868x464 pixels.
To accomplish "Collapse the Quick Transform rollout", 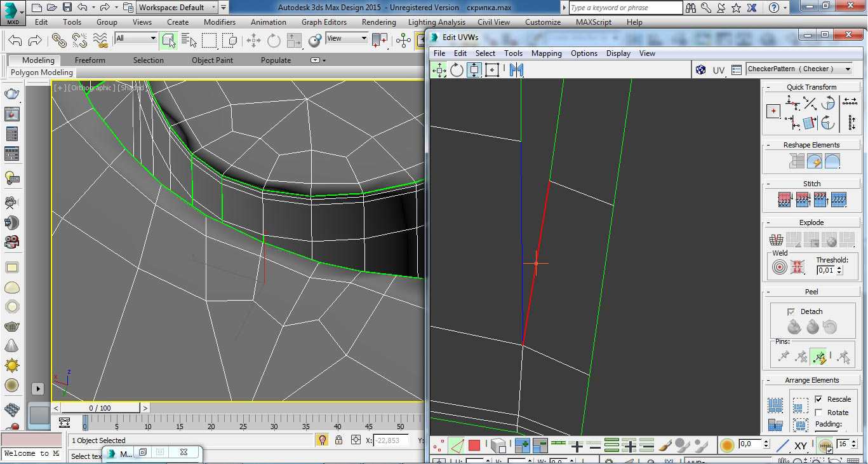I will point(811,87).
